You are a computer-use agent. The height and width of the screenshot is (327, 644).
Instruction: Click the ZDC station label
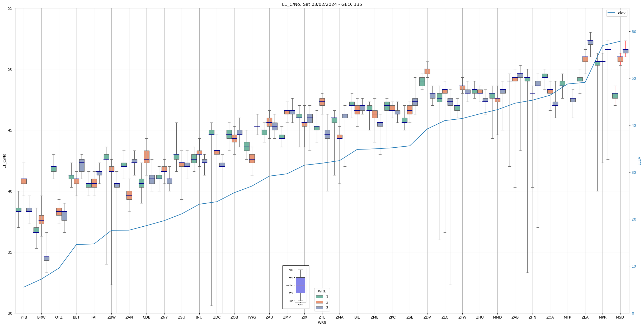coord(217,317)
